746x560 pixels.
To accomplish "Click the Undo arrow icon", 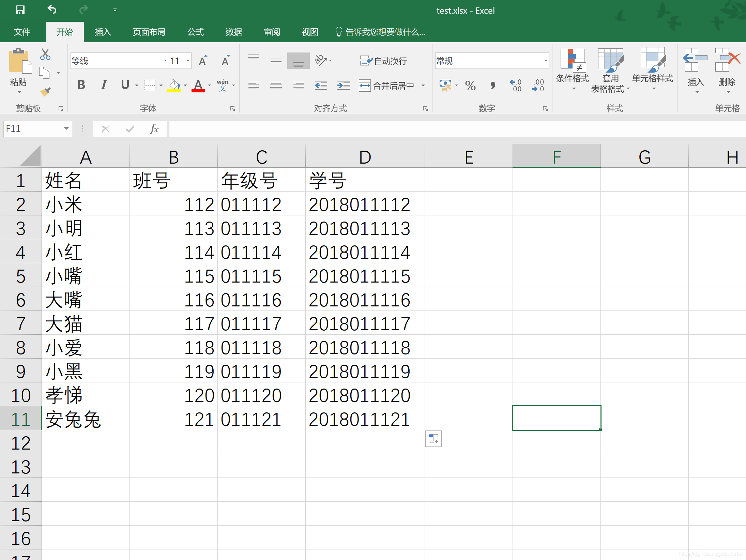I will tap(52, 10).
